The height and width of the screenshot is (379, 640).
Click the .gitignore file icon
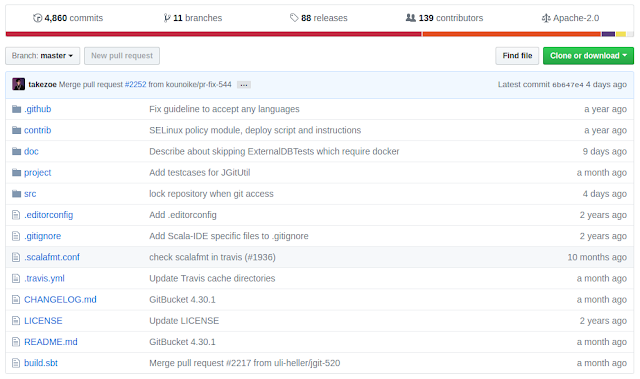16,236
